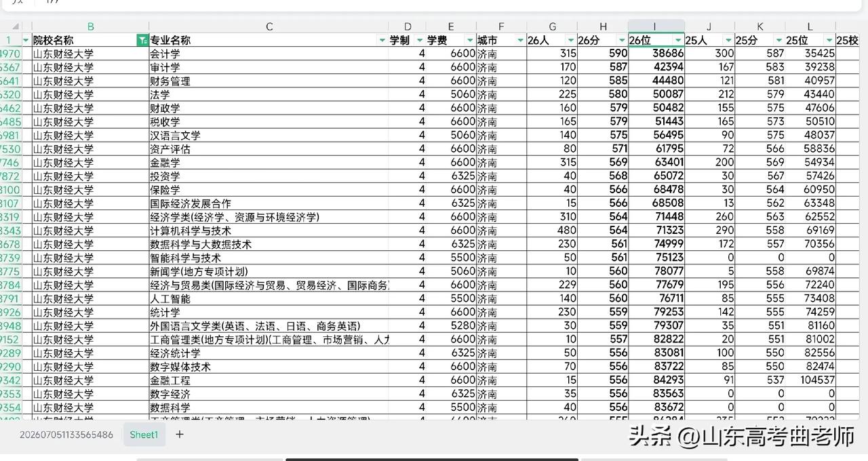Select the 智能科学与技术 cell

coord(269,258)
